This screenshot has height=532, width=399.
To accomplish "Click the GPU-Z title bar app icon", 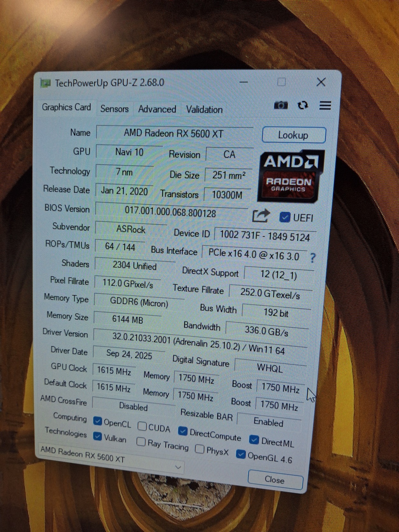I will coord(45,83).
